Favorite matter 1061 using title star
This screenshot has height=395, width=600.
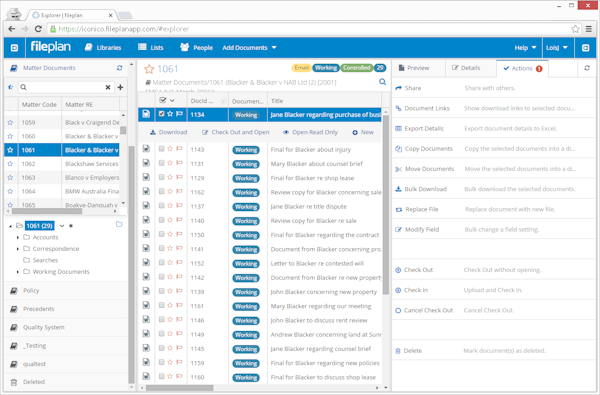click(x=149, y=69)
